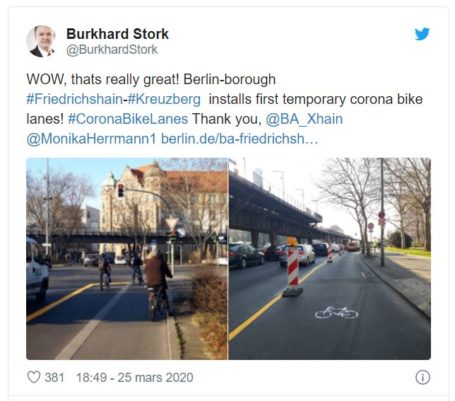Click the 381 likes count
The image size is (455, 401).
(54, 377)
